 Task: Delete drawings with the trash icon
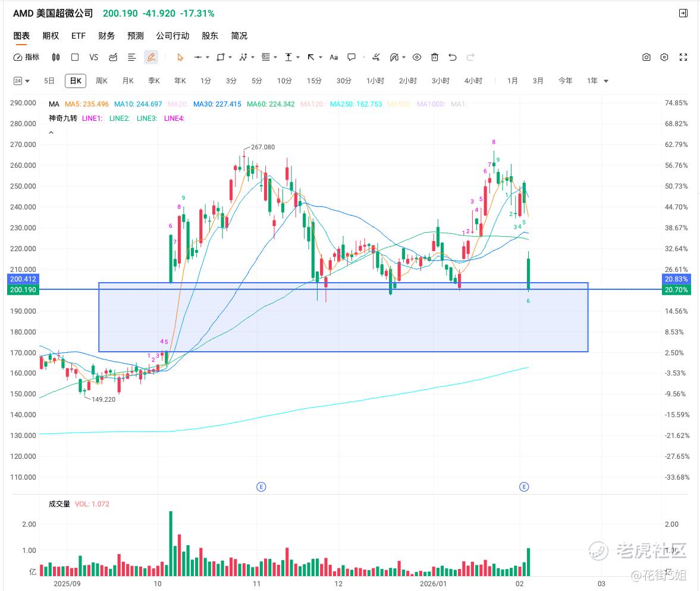(435, 57)
